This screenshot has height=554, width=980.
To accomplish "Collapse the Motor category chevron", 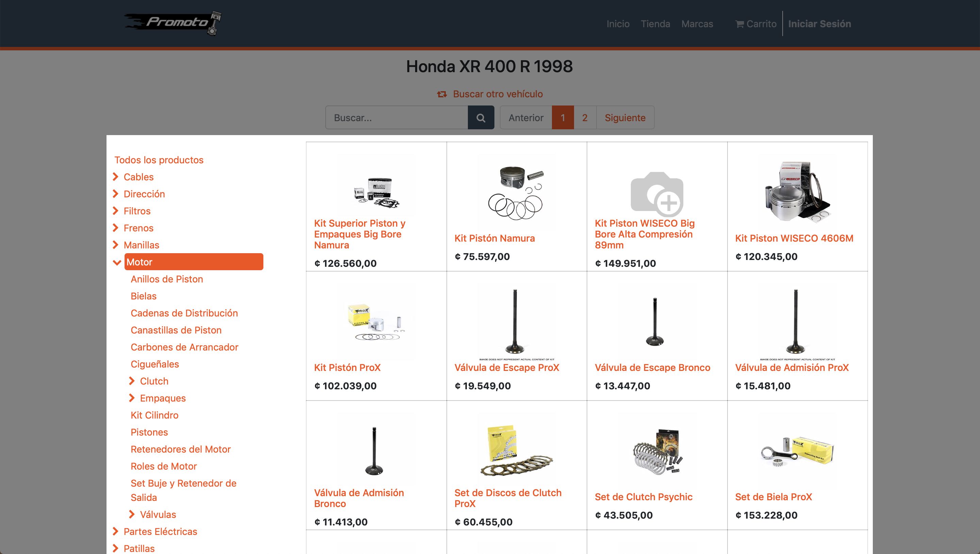I will [117, 263].
